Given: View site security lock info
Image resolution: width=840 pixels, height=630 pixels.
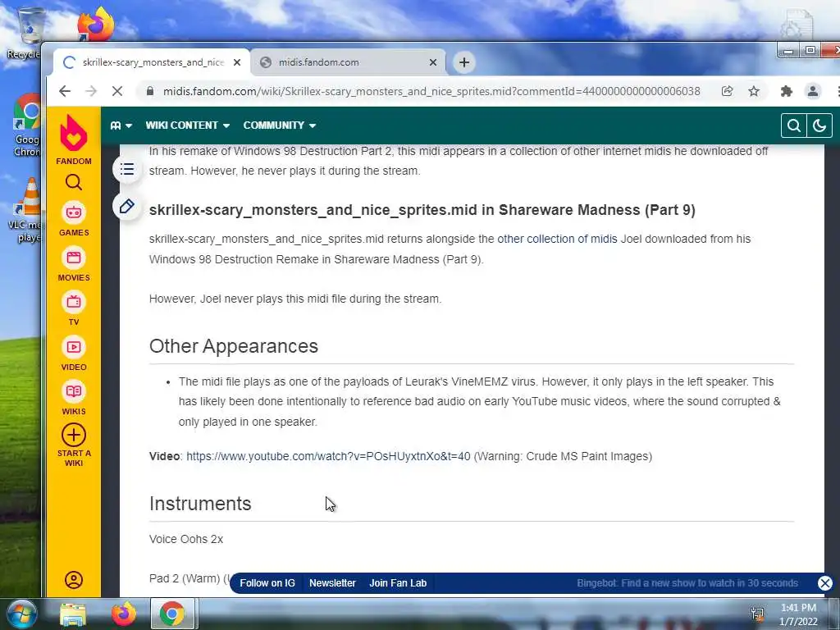Looking at the screenshot, I should (150, 91).
